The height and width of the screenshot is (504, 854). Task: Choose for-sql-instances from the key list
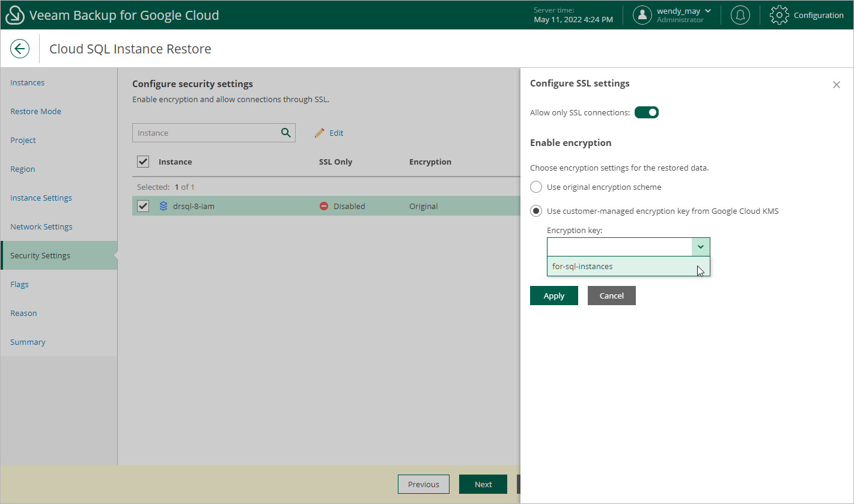[x=629, y=266]
